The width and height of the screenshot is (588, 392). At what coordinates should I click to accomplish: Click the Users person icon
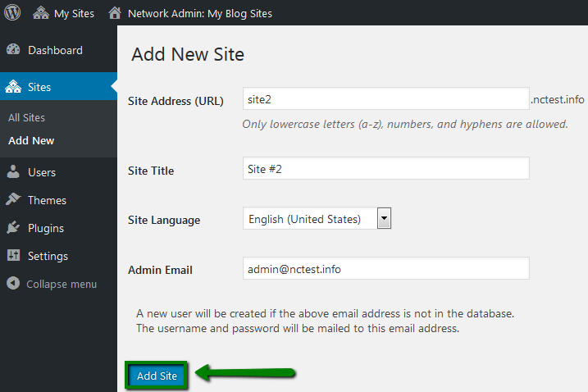[13, 171]
